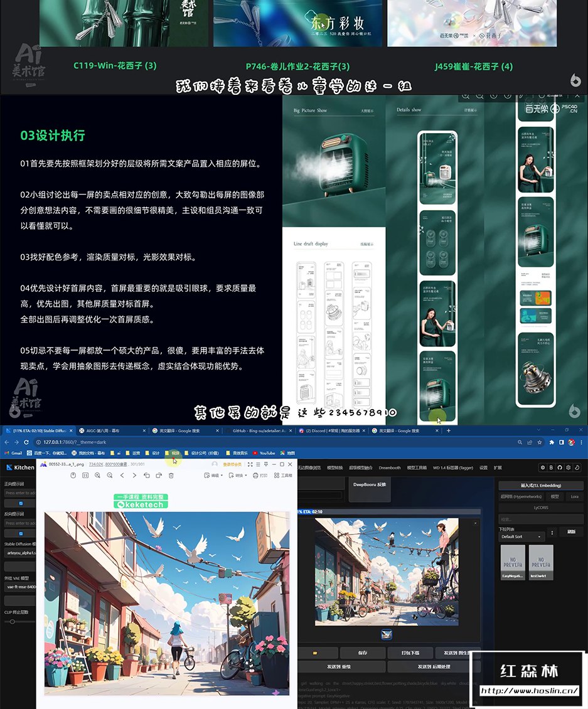Open the WD 1.4 标签器 (Tagger) tab

(x=452, y=467)
